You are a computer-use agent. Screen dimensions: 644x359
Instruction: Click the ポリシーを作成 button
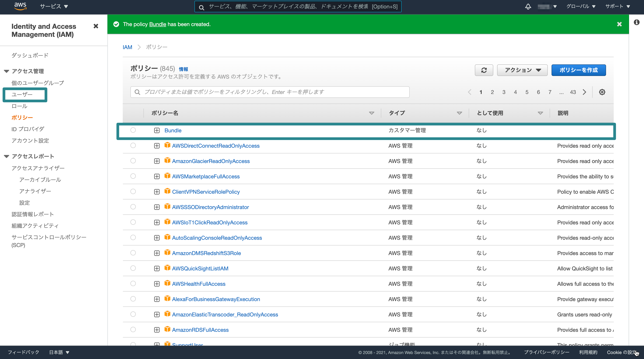point(578,70)
